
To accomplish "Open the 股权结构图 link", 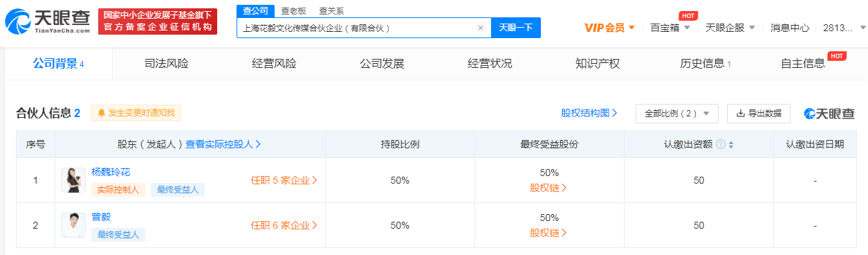I will click(x=589, y=113).
